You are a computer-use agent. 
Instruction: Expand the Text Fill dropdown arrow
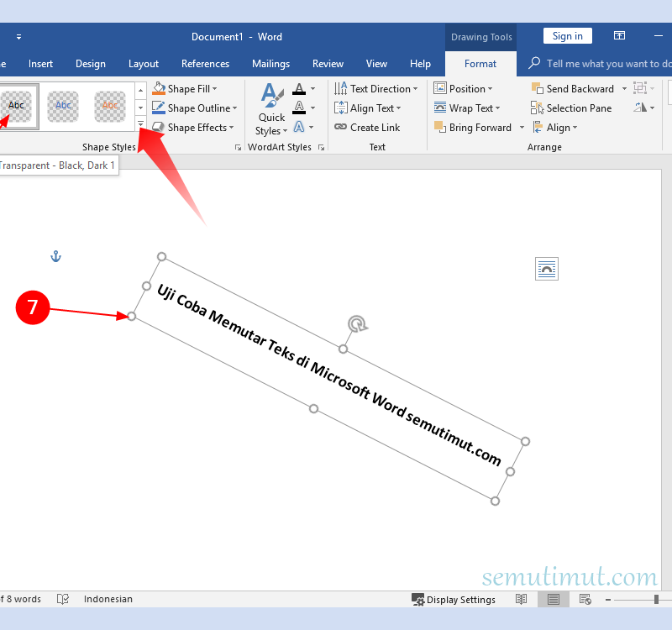pos(312,89)
